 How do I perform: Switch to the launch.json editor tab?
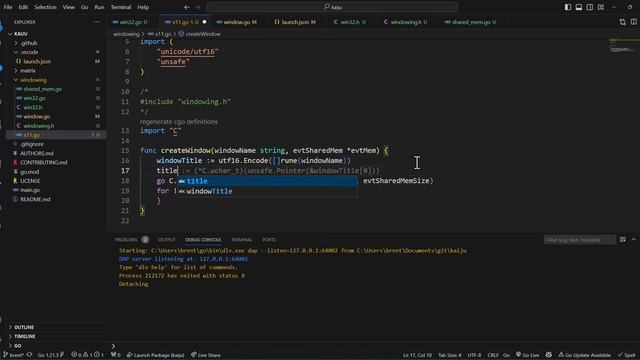tap(296, 22)
